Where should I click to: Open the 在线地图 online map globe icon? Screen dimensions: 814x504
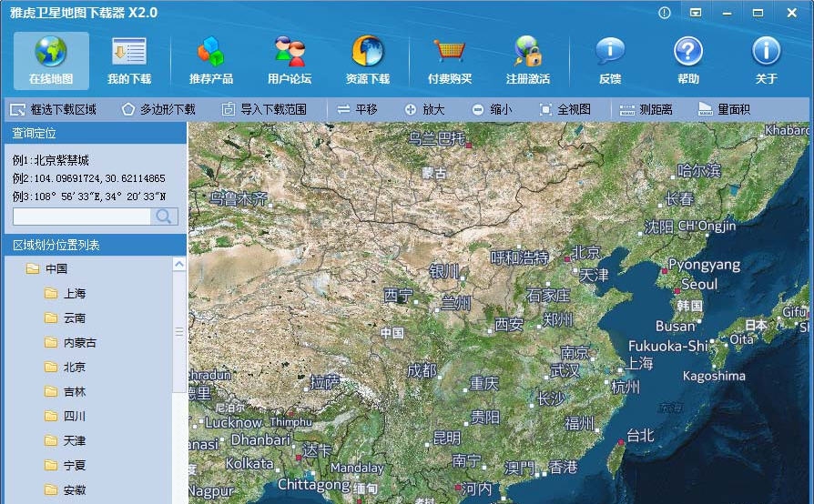(x=51, y=51)
